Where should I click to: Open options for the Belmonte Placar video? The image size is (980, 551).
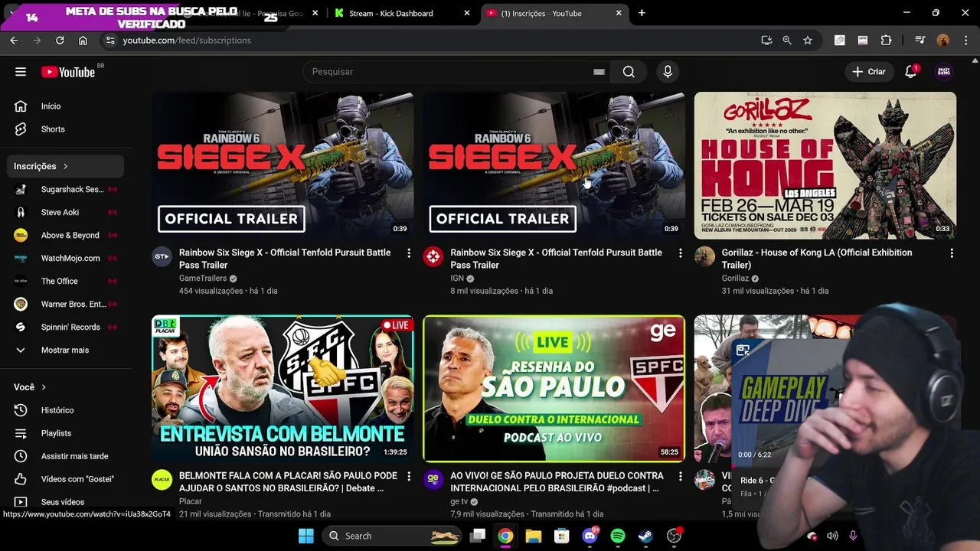click(409, 477)
